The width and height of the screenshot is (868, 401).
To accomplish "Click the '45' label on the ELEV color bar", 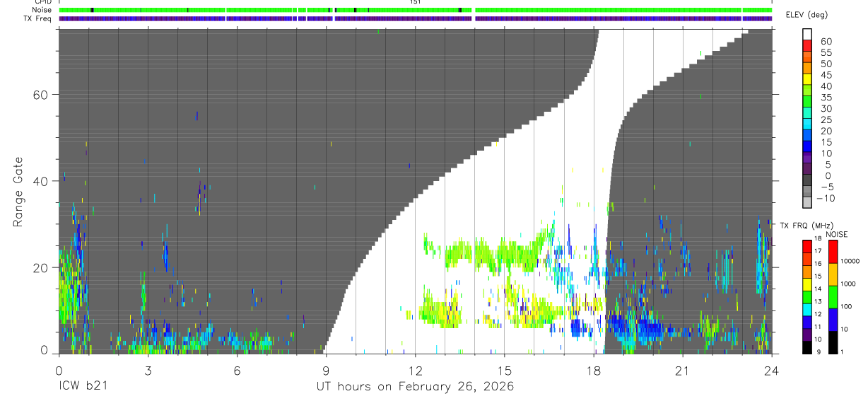I will [826, 75].
